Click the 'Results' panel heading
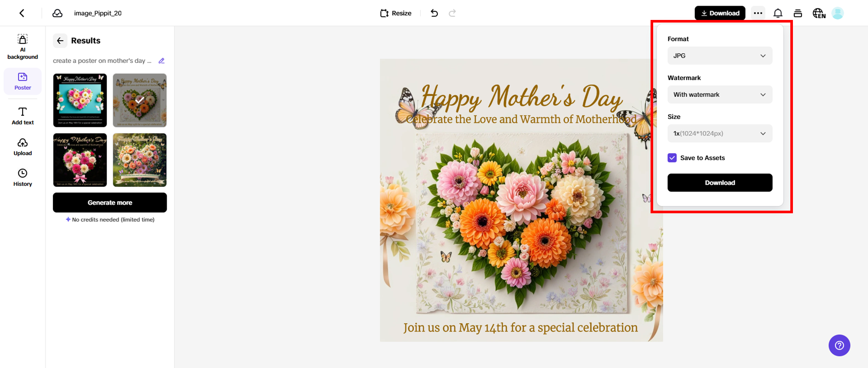868x368 pixels. coord(85,40)
